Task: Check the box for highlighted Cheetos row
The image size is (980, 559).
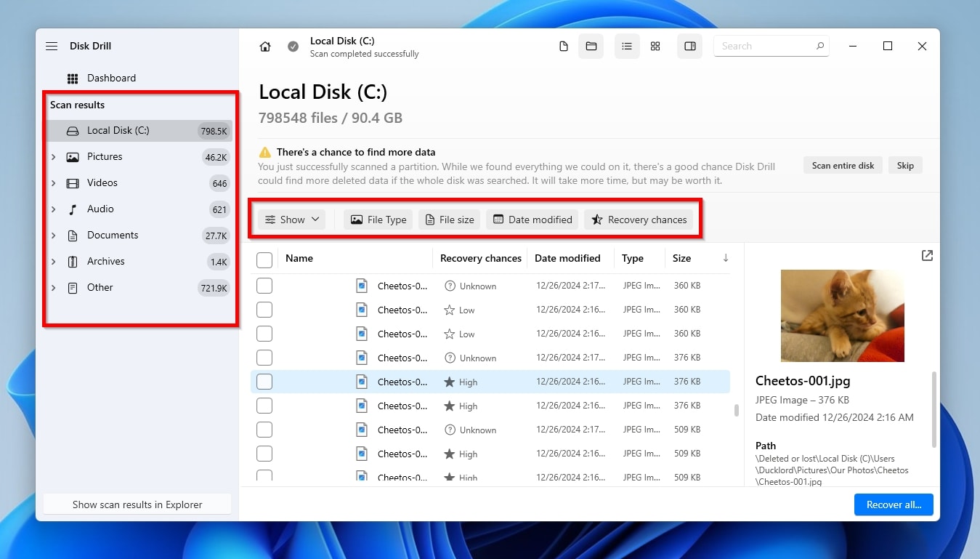Action: [x=264, y=382]
